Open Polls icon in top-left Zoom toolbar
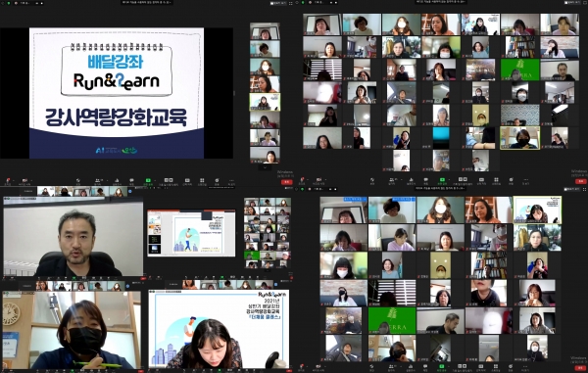The image size is (588, 373). tap(117, 182)
